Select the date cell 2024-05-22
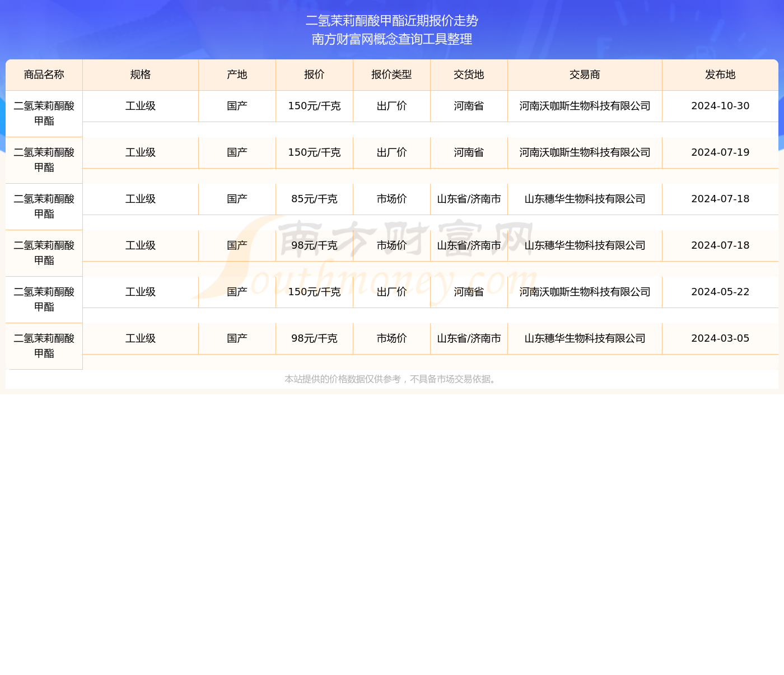Image resolution: width=784 pixels, height=675 pixels. [720, 292]
